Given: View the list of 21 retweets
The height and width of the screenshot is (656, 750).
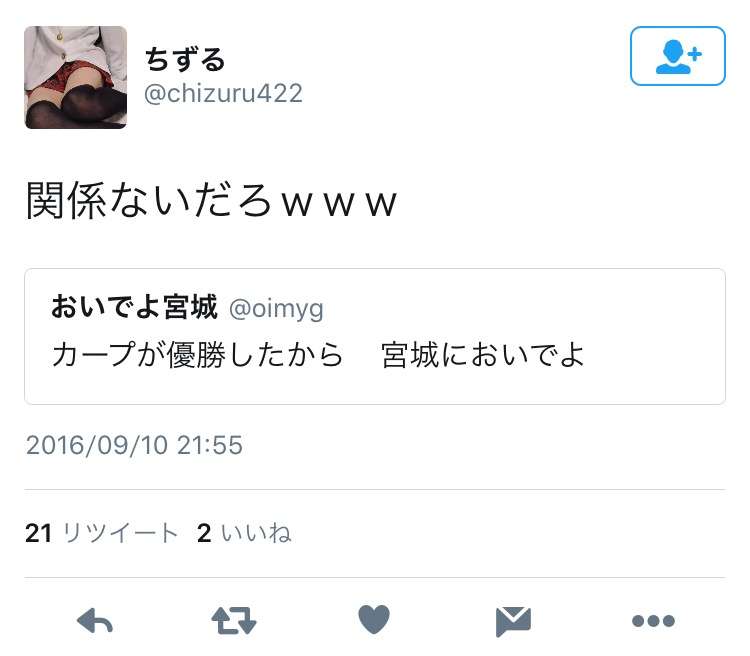Looking at the screenshot, I should coord(101,533).
